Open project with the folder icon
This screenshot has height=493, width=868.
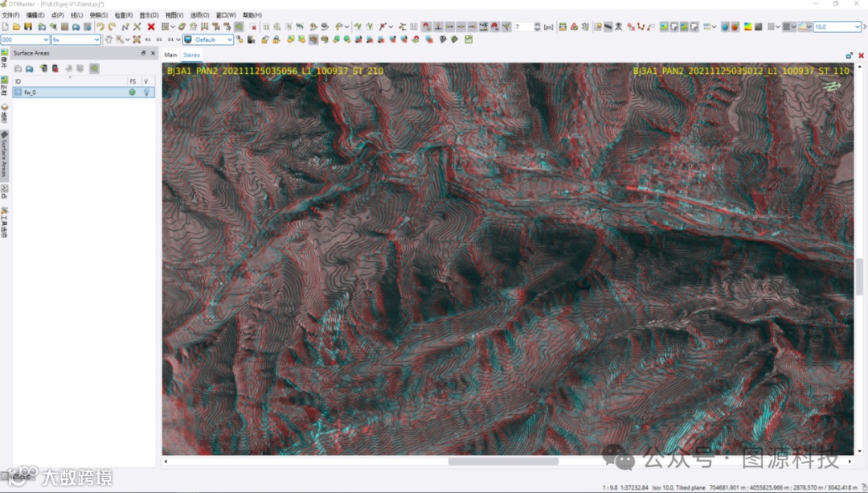[17, 27]
